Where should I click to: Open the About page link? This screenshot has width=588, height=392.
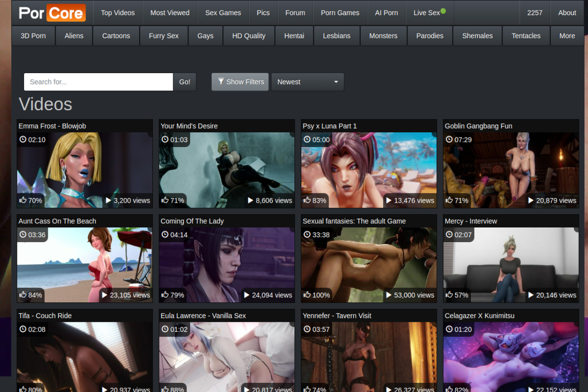567,13
